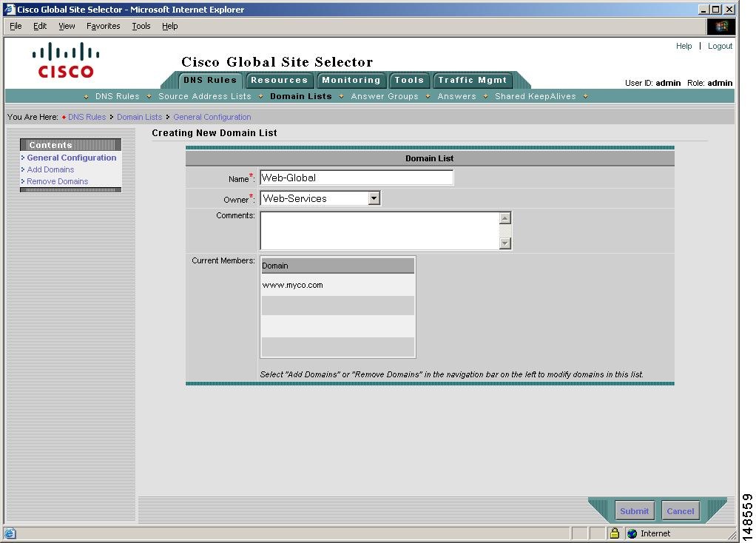This screenshot has width=756, height=543.
Task: Click the Logout link
Action: [719, 46]
